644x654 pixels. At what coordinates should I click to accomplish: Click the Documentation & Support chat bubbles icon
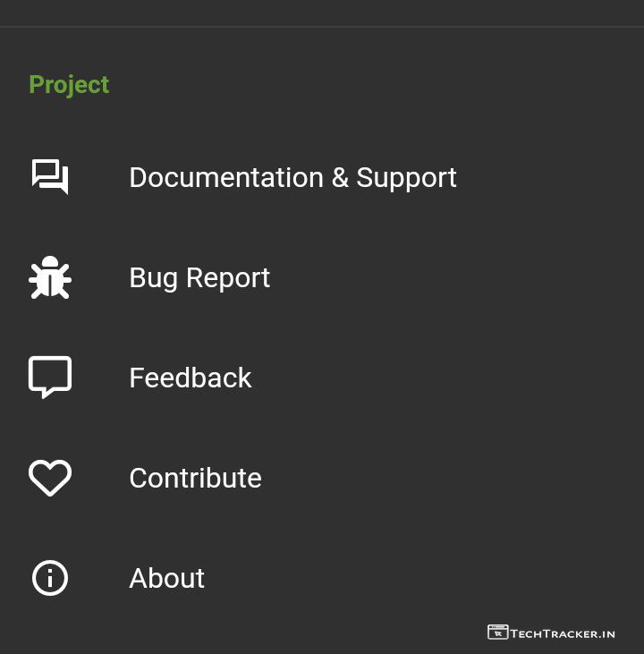click(50, 176)
